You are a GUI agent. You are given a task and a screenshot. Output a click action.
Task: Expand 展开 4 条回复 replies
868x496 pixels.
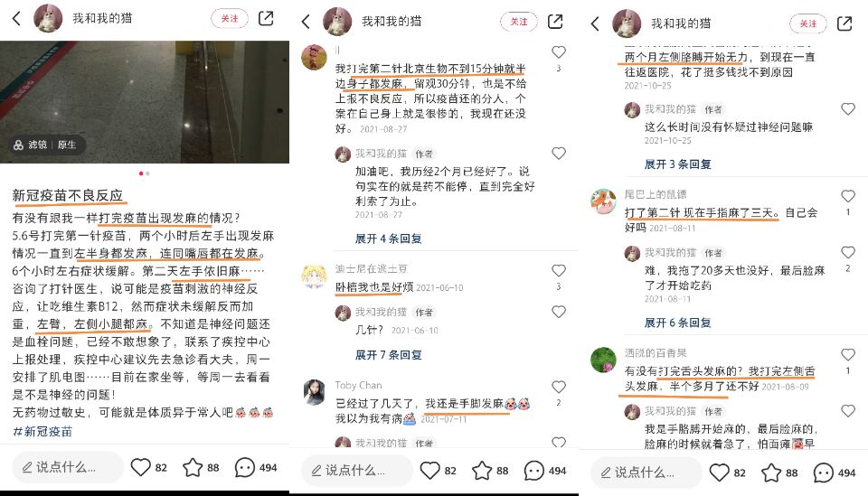[388, 239]
